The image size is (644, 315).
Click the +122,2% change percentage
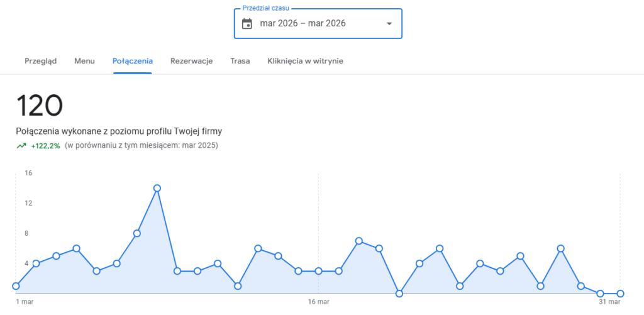coord(45,146)
